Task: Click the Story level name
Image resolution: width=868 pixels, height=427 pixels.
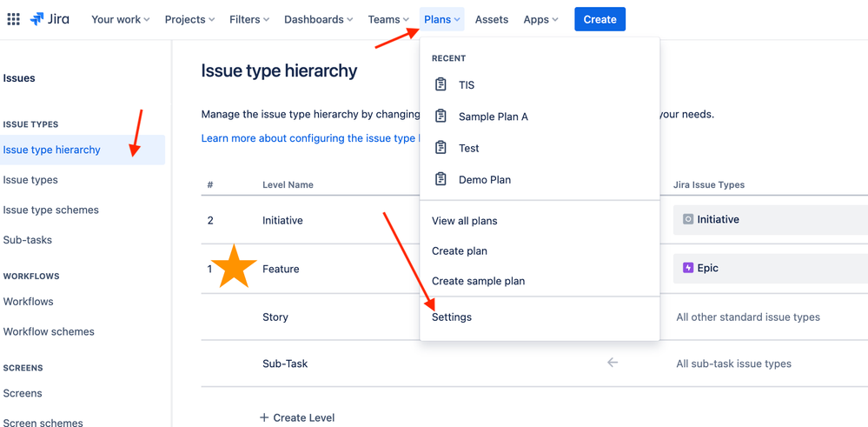Action: tap(275, 317)
